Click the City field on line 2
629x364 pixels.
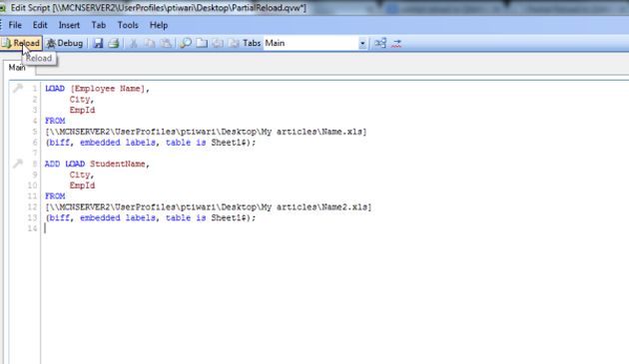point(80,100)
